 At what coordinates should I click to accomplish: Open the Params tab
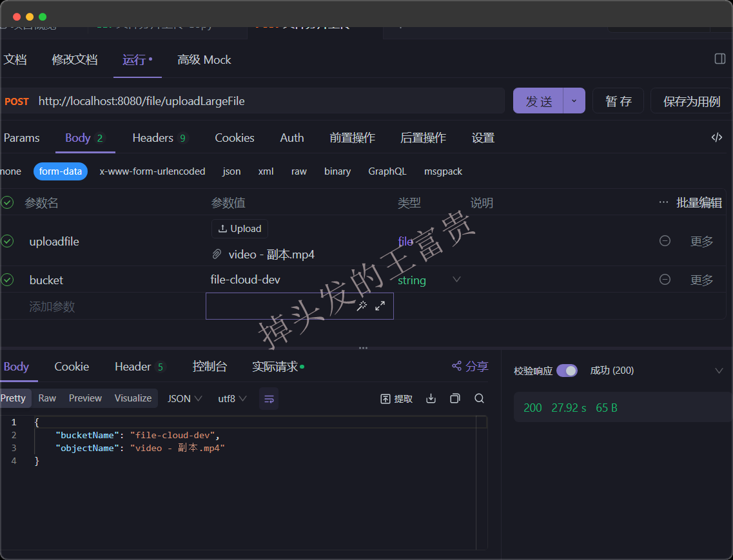coord(21,138)
